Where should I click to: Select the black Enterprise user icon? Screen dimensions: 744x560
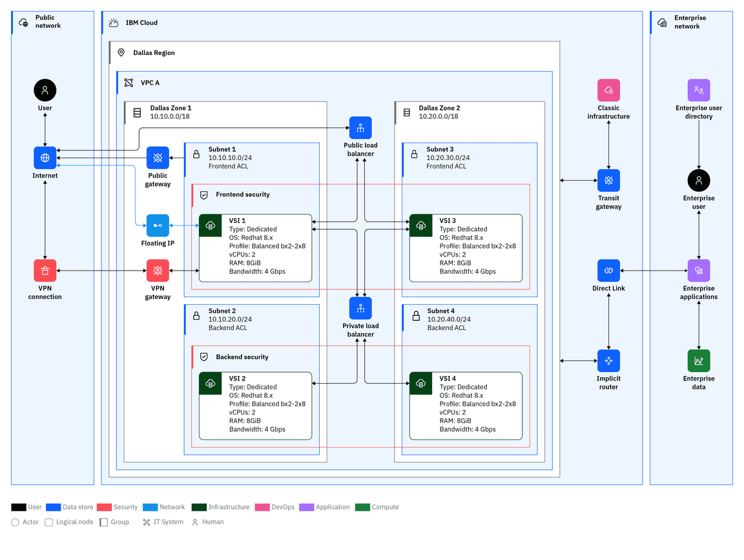click(x=699, y=180)
